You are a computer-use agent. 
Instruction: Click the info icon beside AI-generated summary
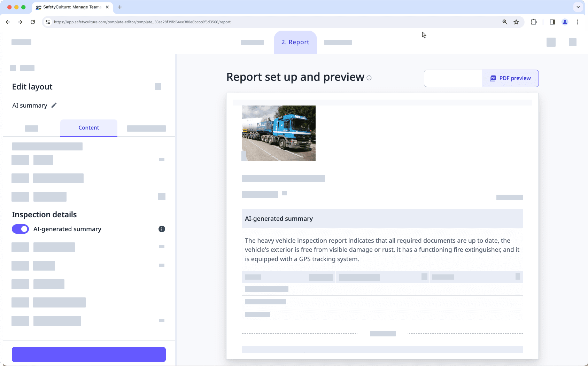(x=162, y=229)
